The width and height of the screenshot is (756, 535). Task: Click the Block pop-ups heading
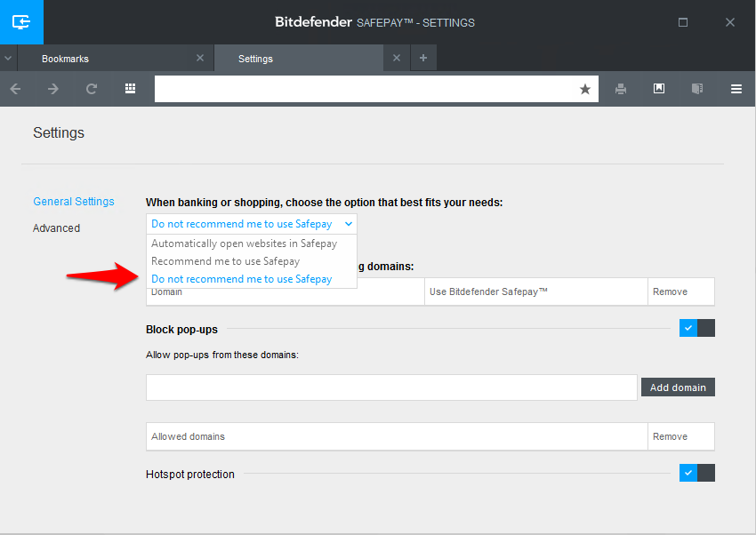coord(181,330)
